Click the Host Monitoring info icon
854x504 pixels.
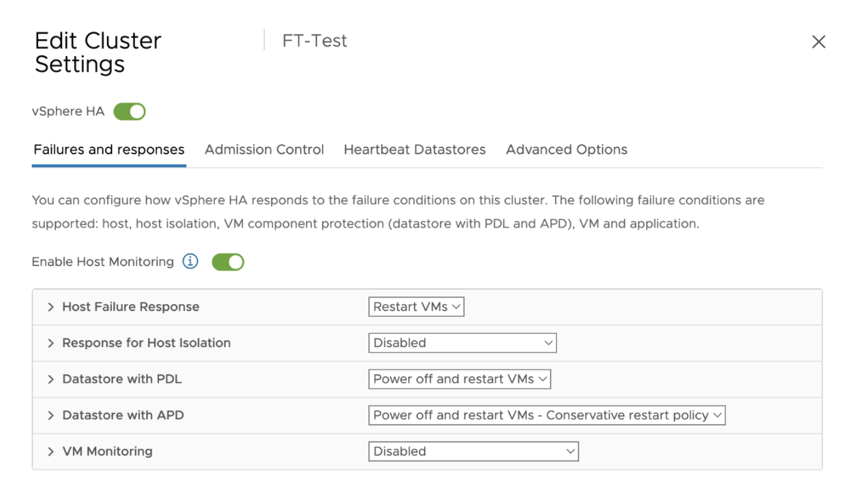pos(190,262)
